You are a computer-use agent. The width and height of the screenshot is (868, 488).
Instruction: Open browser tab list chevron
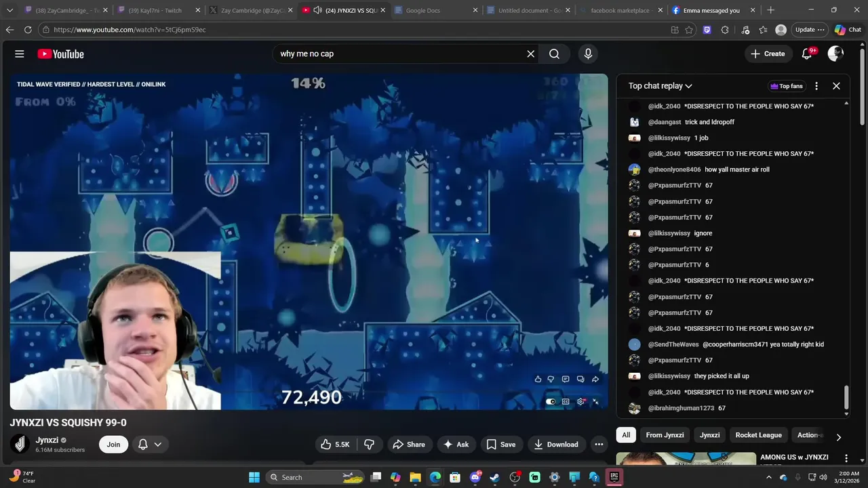pos(9,10)
